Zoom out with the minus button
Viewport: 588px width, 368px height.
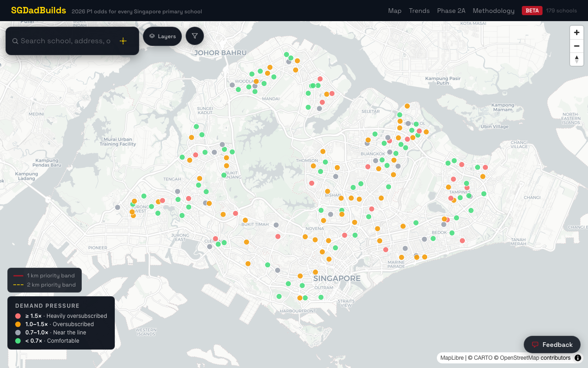(577, 46)
